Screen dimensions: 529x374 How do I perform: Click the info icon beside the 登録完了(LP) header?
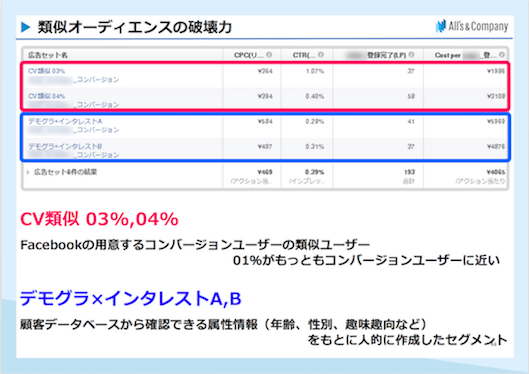(x=411, y=55)
